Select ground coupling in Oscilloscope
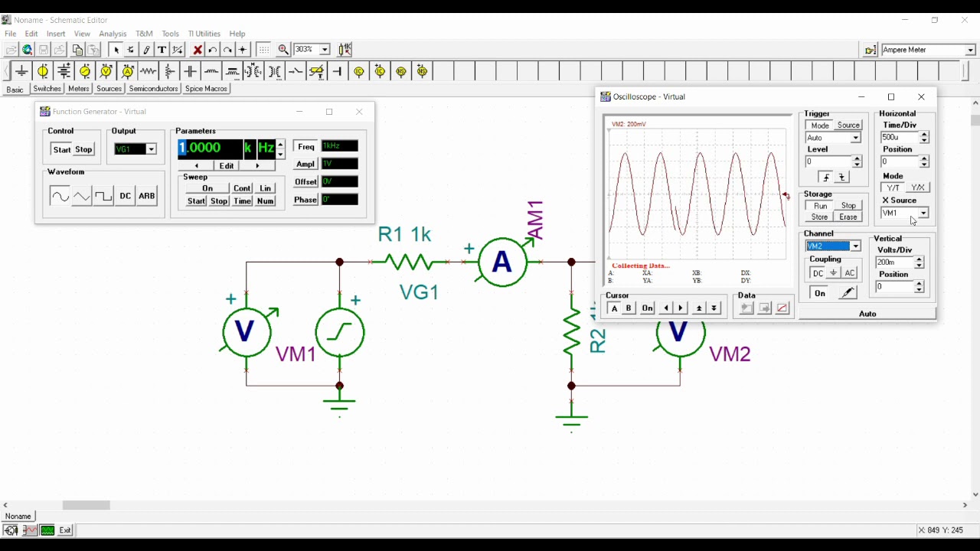Image resolution: width=980 pixels, height=551 pixels. click(x=834, y=273)
